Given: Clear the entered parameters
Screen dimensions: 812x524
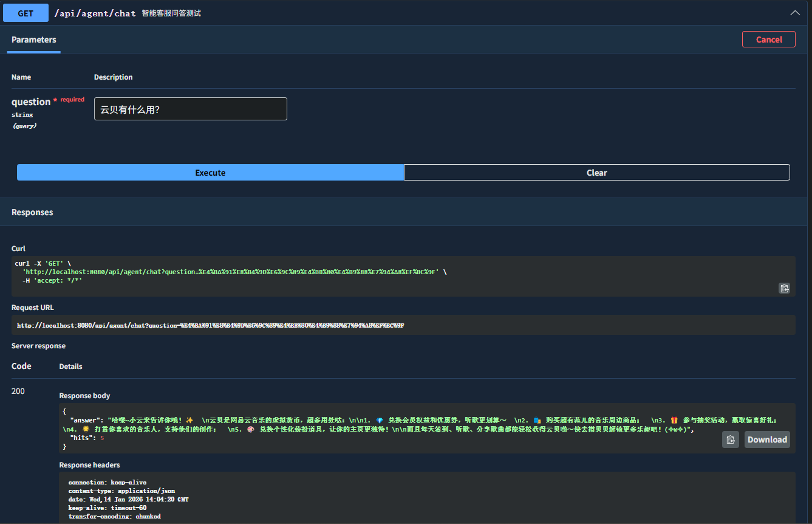Looking at the screenshot, I should 596,172.
